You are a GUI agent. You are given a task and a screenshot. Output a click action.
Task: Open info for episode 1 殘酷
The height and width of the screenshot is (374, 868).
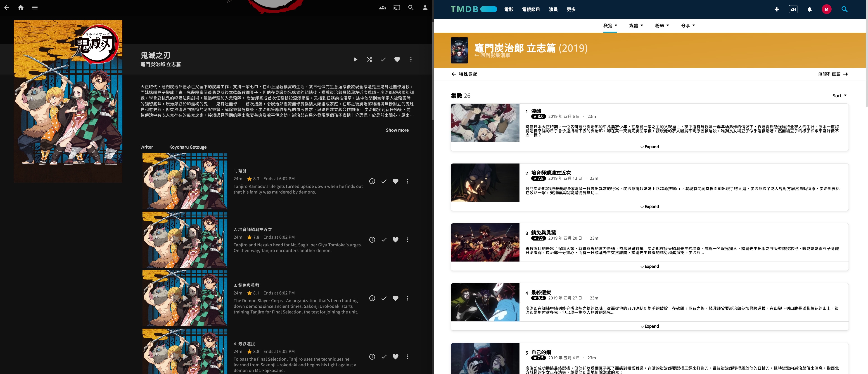[372, 181]
